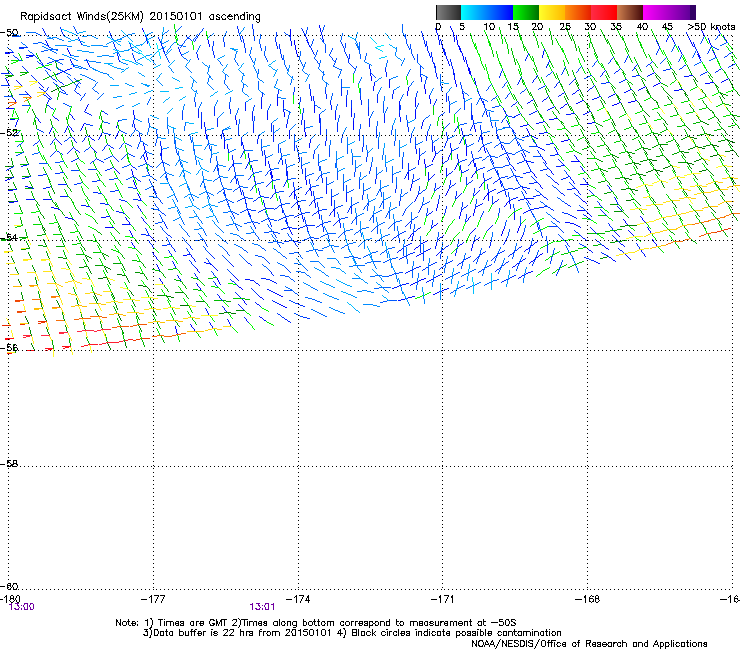Click the yellow 20-25 knots color swatch
Screen dimensions: 740x650
(552, 12)
